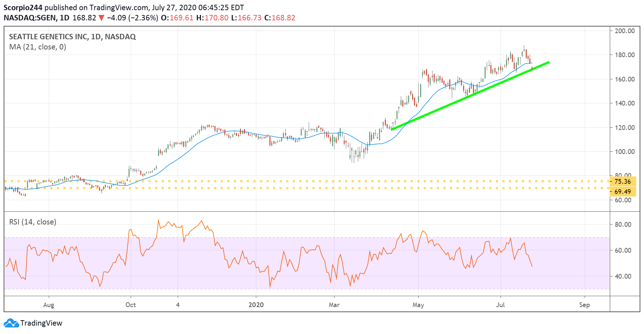644x334 pixels.
Task: Click the −4.09 (−2.36%) change value
Action: (x=133, y=18)
